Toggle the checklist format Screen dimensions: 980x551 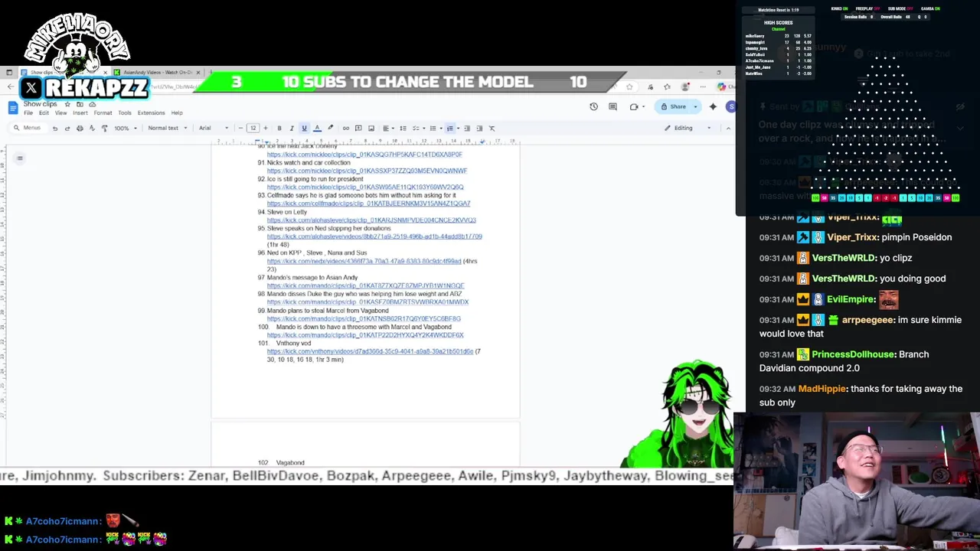[x=417, y=129]
